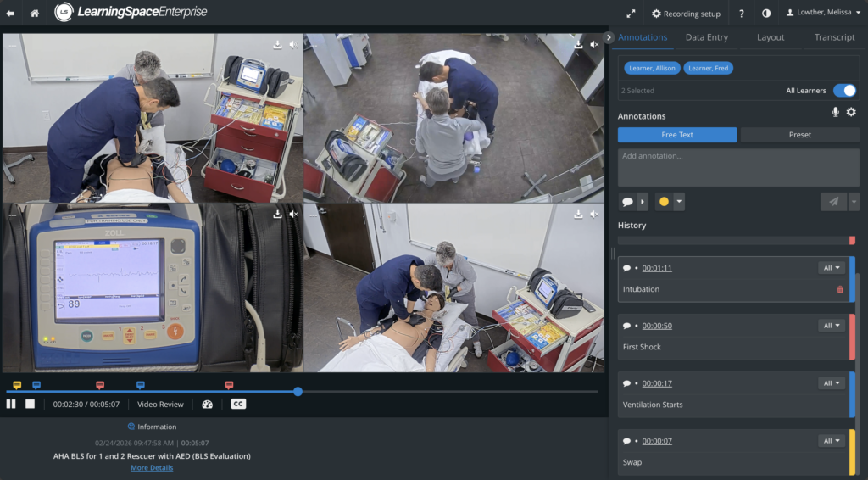Click the video timeline playhead handle
The width and height of the screenshot is (868, 480).
[298, 392]
